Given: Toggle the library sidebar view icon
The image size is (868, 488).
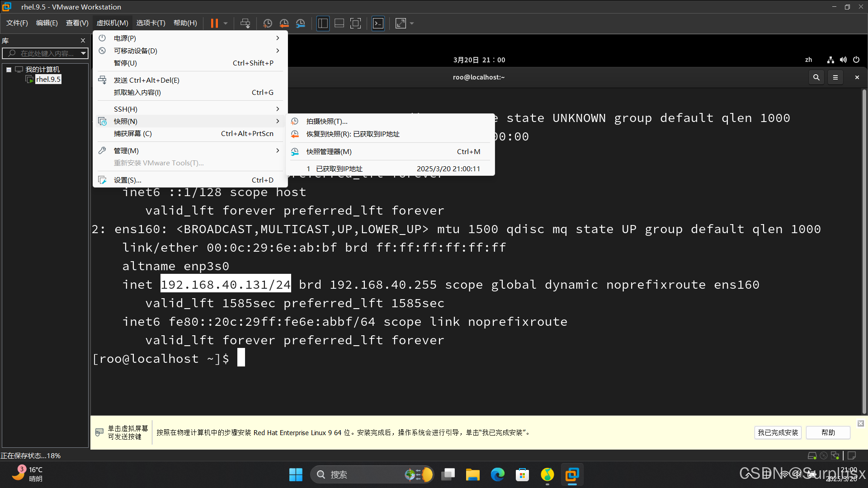Looking at the screenshot, I should pos(323,23).
